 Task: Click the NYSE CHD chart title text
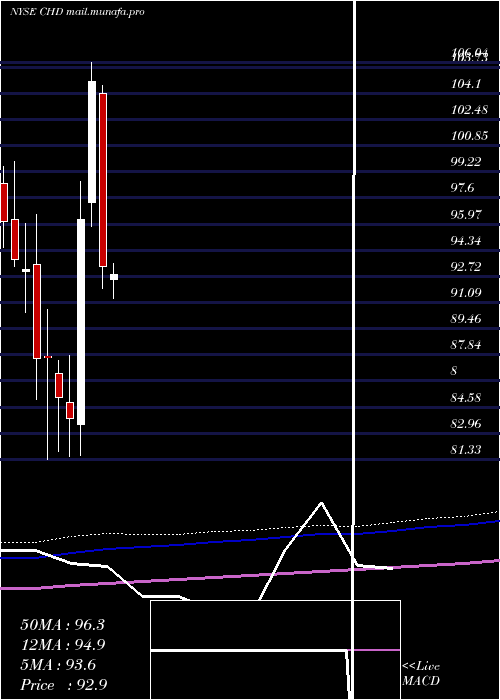[x=77, y=12]
